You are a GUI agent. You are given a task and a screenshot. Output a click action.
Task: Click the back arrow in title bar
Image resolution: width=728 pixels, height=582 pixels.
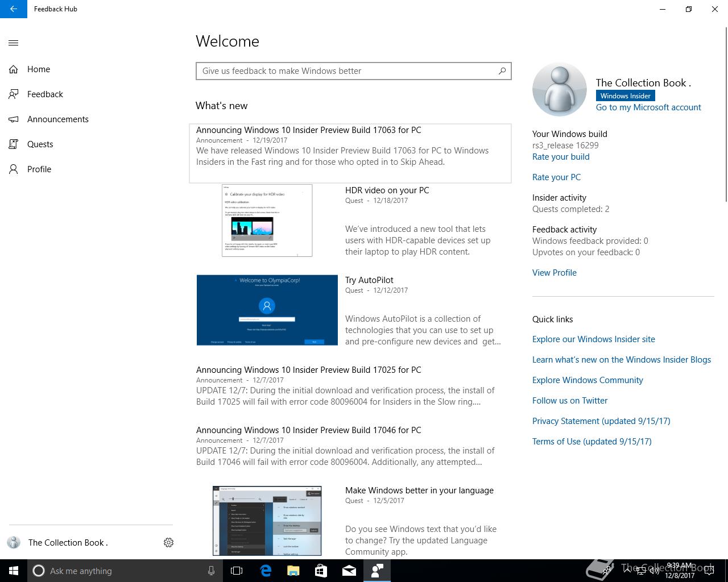(x=14, y=9)
